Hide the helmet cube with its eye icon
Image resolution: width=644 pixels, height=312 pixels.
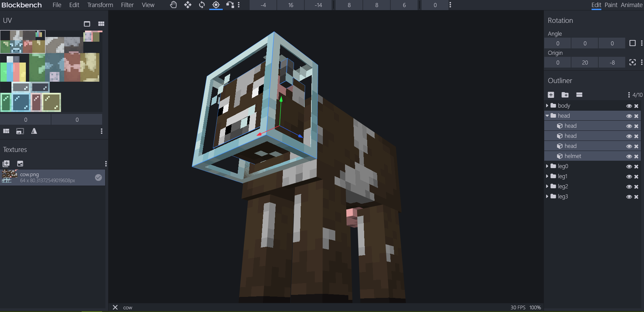[x=629, y=156]
